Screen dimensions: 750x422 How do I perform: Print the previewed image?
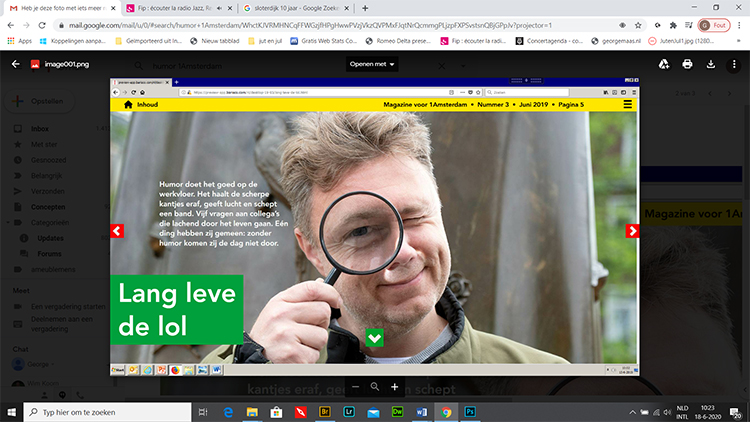(x=687, y=64)
